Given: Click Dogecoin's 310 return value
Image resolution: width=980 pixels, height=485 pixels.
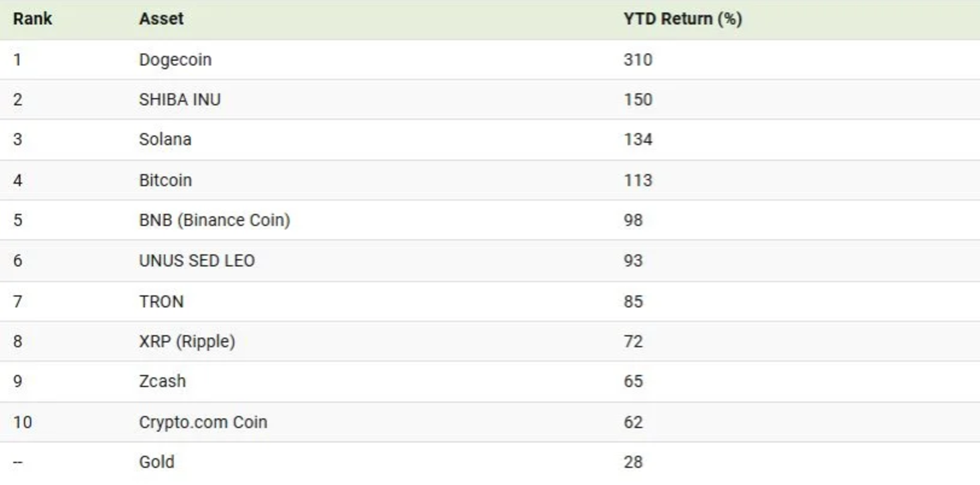Looking at the screenshot, I should click(638, 60).
